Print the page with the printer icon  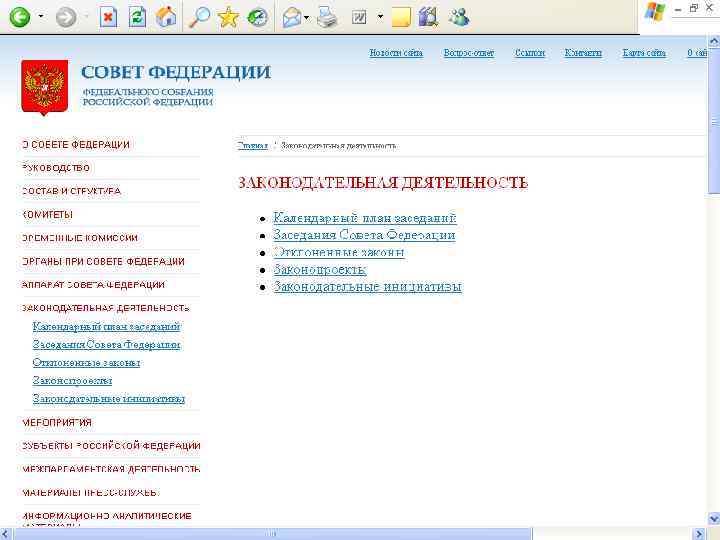tap(327, 17)
